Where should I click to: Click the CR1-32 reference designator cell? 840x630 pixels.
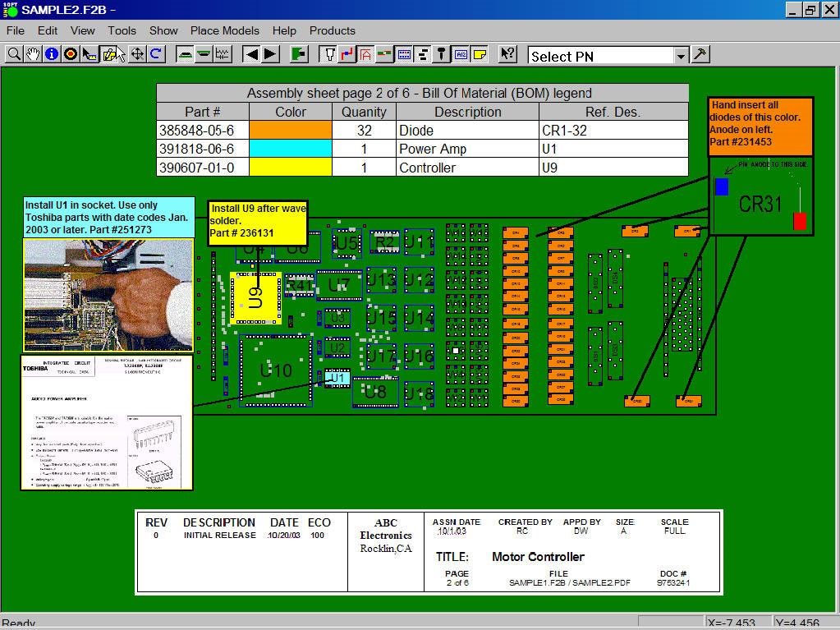click(x=613, y=130)
